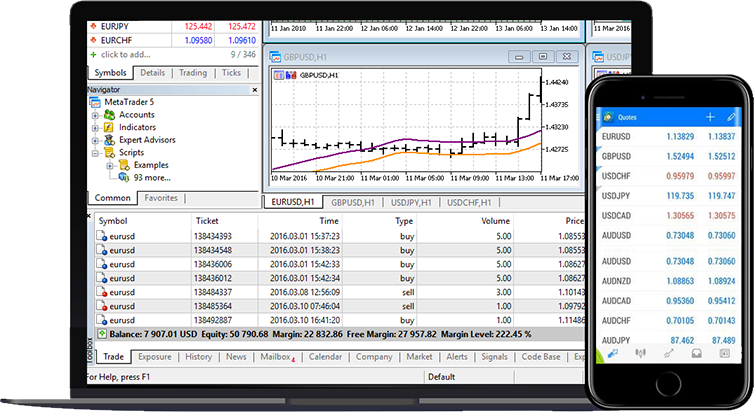Tap the Quotes arrows tab icon on phone
This screenshot has height=412, width=754.
613,353
